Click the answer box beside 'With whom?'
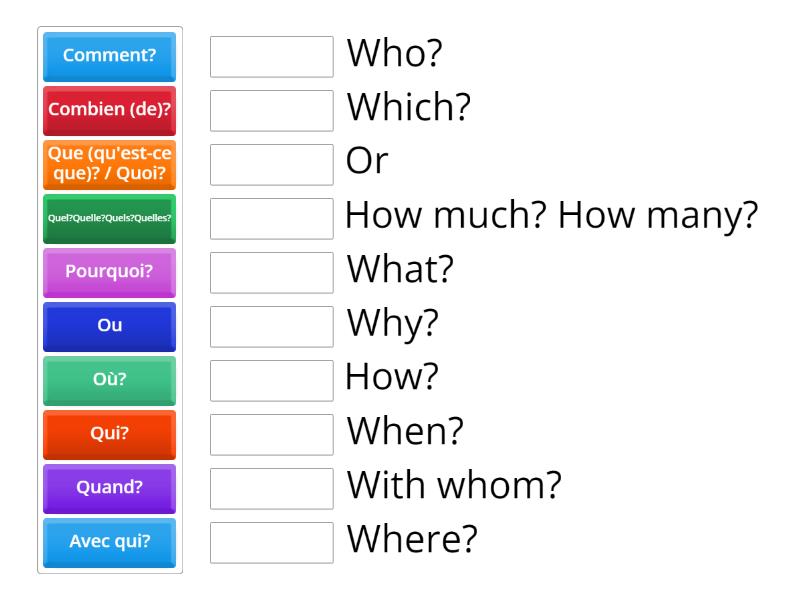 271,488
